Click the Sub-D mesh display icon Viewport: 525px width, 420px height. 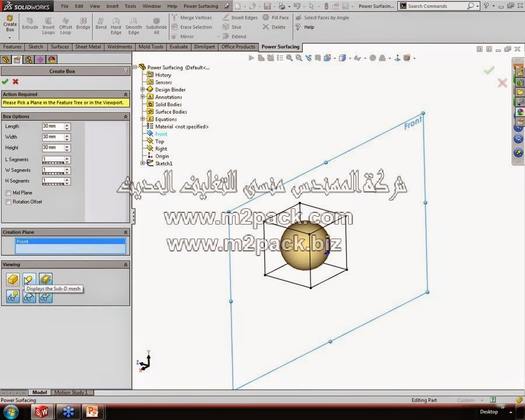coord(29,279)
